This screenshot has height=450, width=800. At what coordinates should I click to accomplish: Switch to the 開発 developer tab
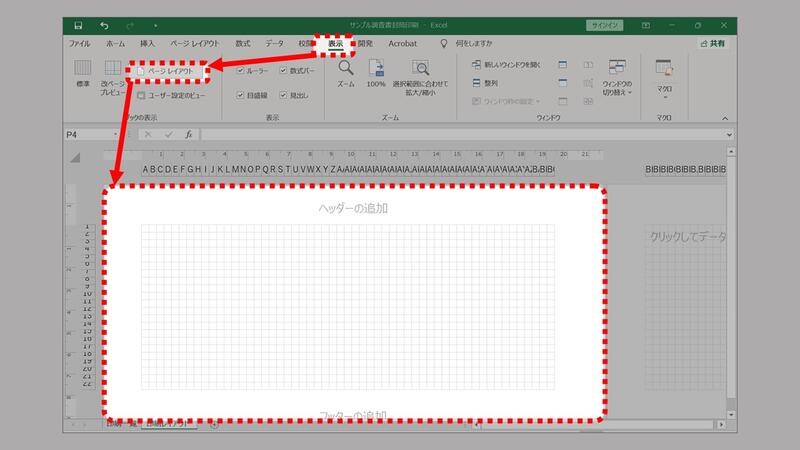pos(365,43)
